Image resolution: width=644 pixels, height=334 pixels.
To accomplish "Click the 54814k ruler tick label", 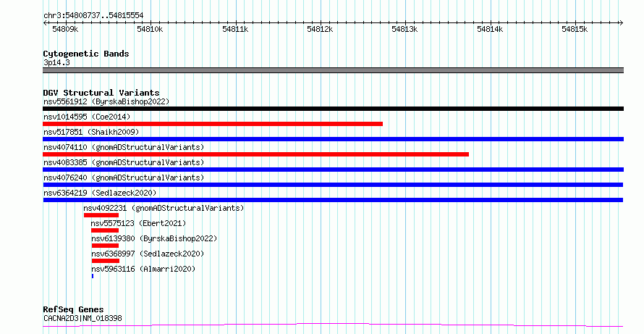I will click(490, 29).
